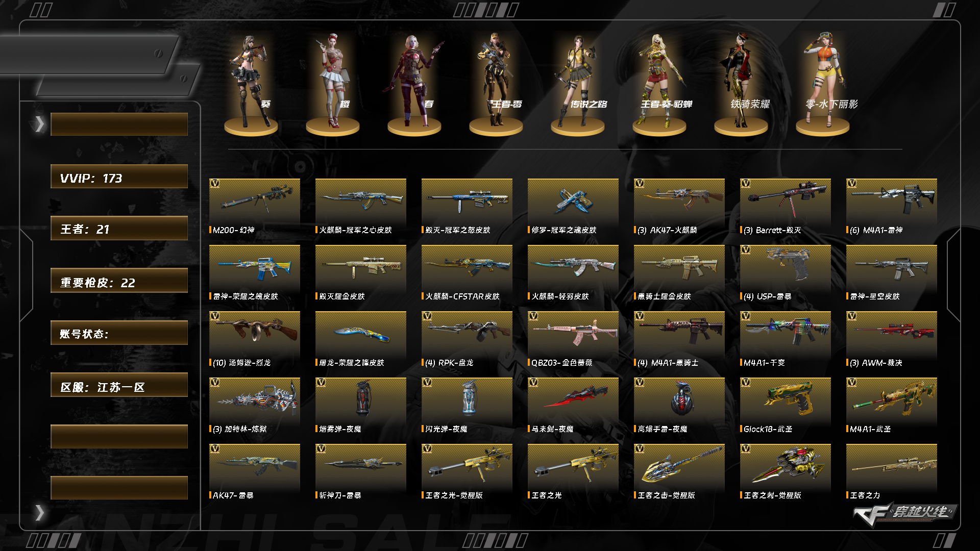Click the 区服: 江苏一区 server bar

pos(119,385)
